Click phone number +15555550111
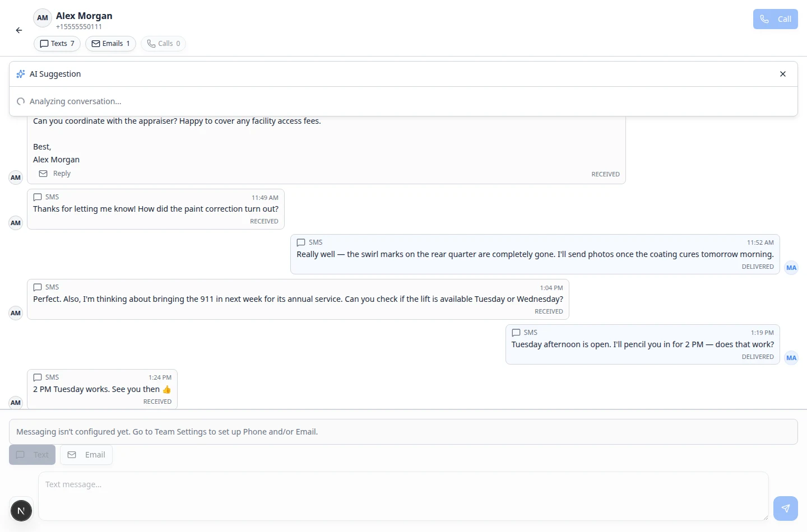This screenshot has height=532, width=807. pyautogui.click(x=79, y=27)
